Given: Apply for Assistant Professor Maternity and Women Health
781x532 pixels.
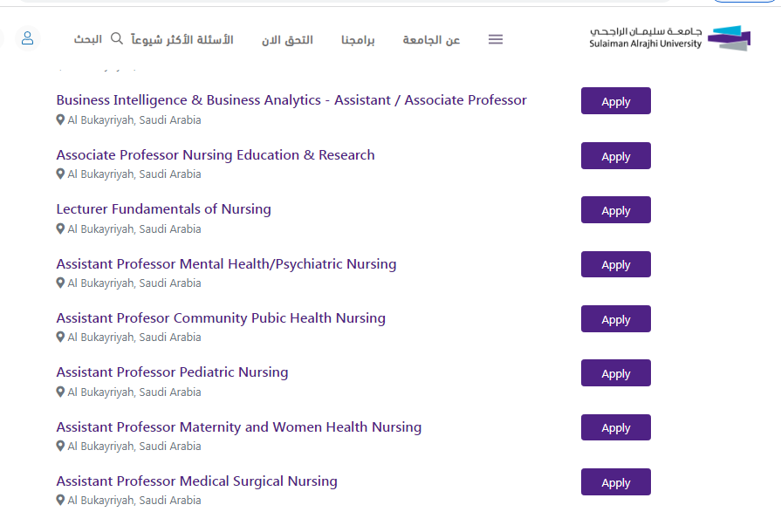Looking at the screenshot, I should click(x=615, y=427).
